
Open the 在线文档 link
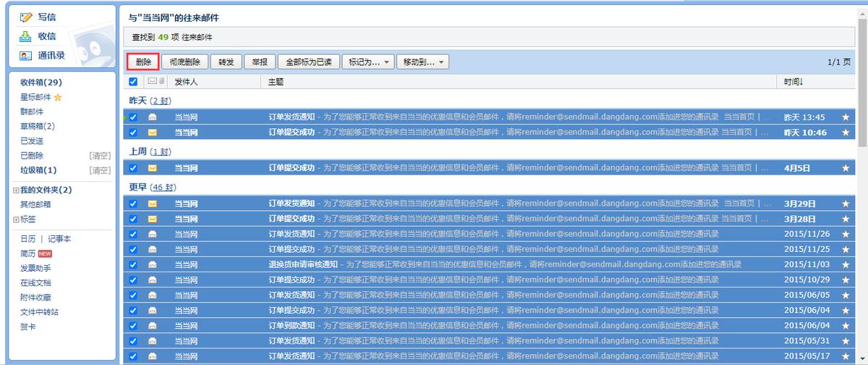[x=35, y=282]
